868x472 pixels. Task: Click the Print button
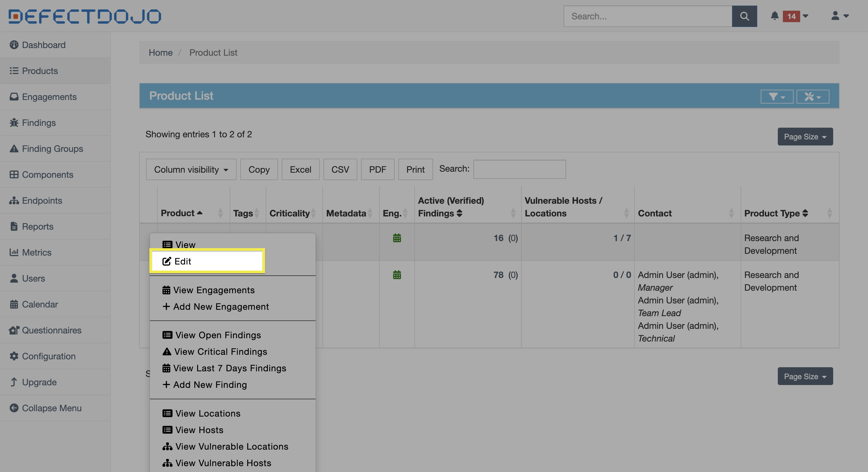(415, 169)
